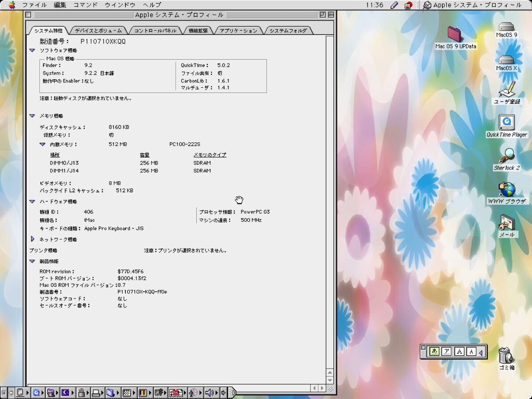This screenshot has height=399, width=532.
Task: Select the ゴミ箱 trash icon
Action: click(506, 359)
